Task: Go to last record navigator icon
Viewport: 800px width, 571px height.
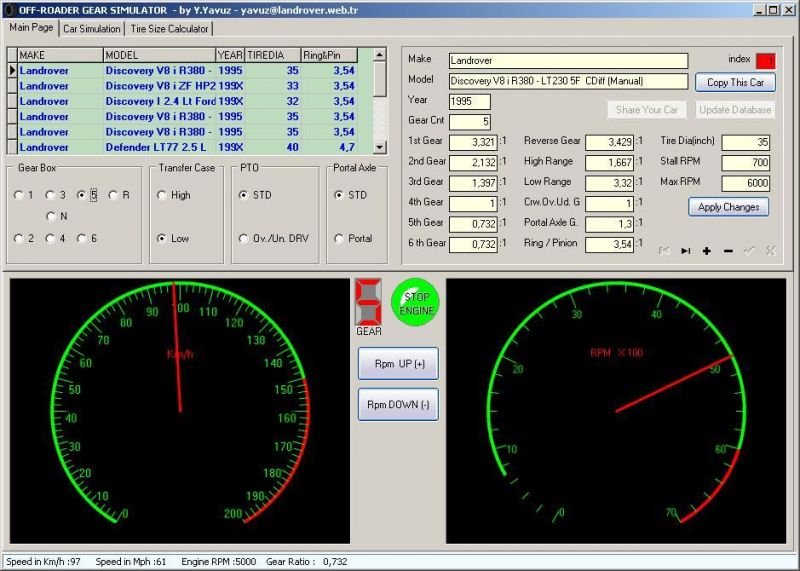Action: [685, 251]
